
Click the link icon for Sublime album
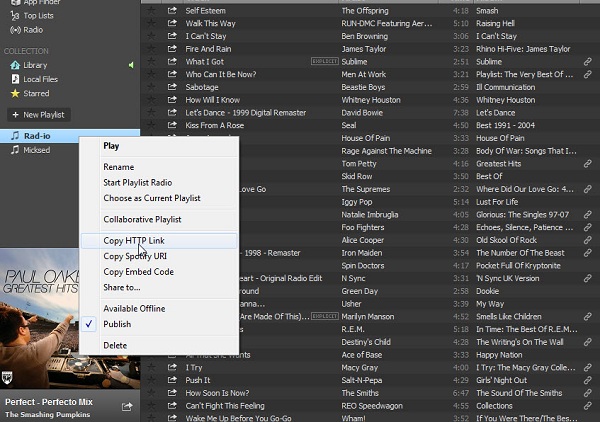pyautogui.click(x=588, y=62)
